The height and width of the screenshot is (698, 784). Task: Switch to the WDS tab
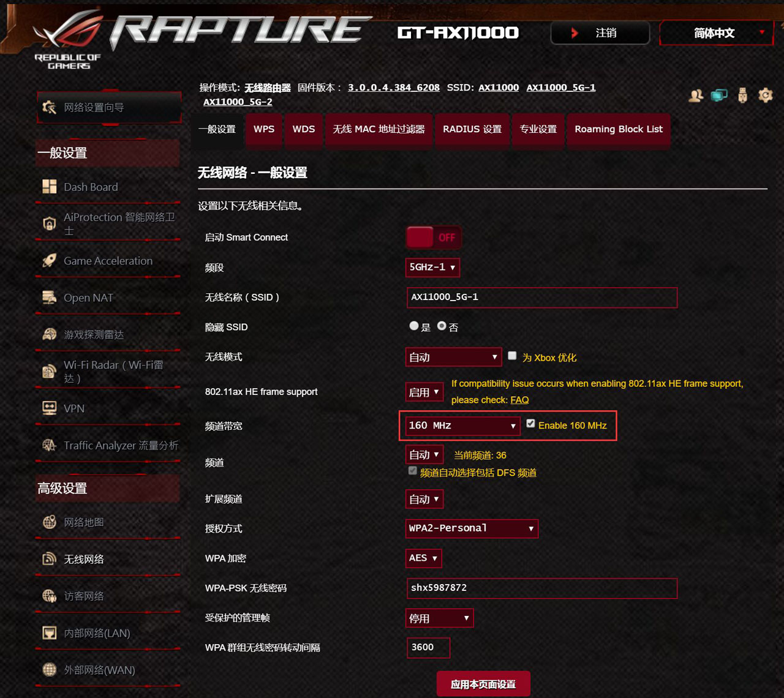coord(304,129)
